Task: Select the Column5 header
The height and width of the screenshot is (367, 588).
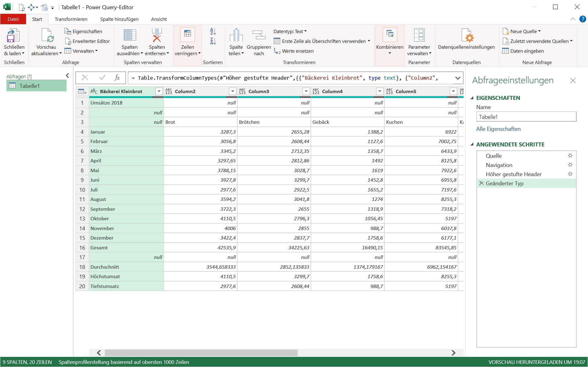Action: tap(421, 91)
